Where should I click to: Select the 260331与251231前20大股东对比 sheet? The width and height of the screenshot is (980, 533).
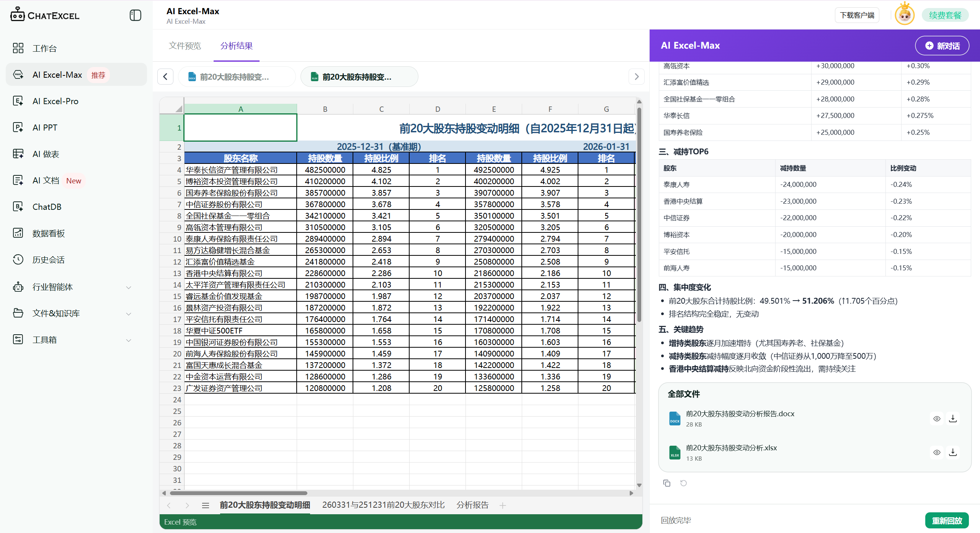point(383,505)
